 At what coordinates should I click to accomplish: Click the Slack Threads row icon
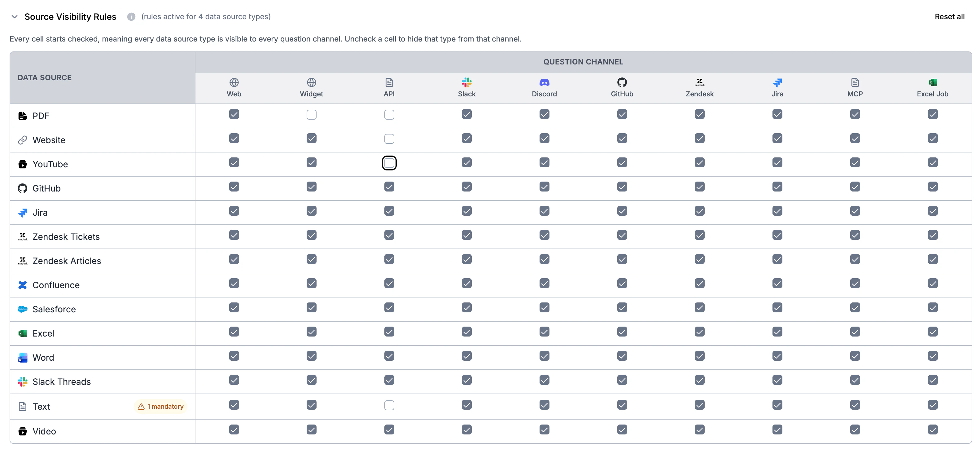pyautogui.click(x=22, y=382)
